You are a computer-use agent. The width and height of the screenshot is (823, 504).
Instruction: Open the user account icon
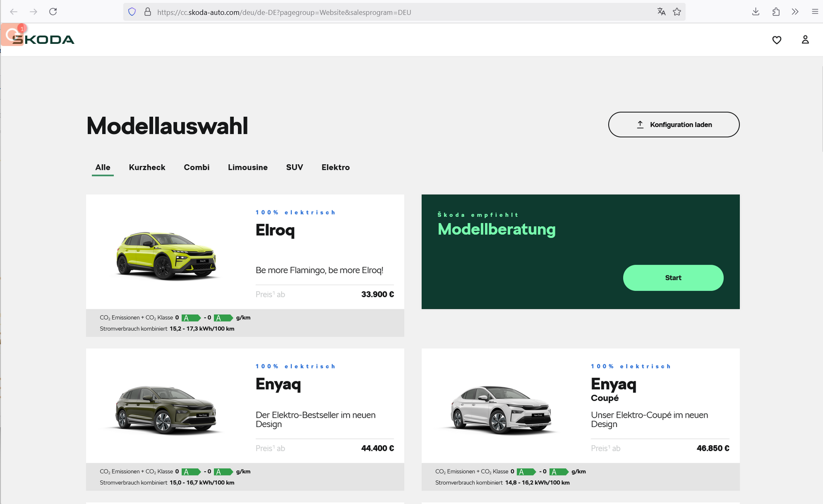click(805, 40)
